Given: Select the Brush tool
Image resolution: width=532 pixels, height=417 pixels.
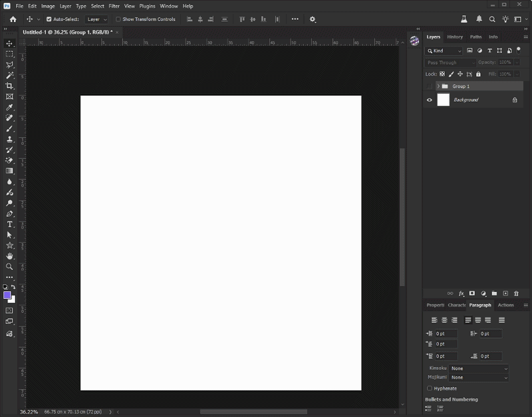Looking at the screenshot, I should [x=9, y=128].
